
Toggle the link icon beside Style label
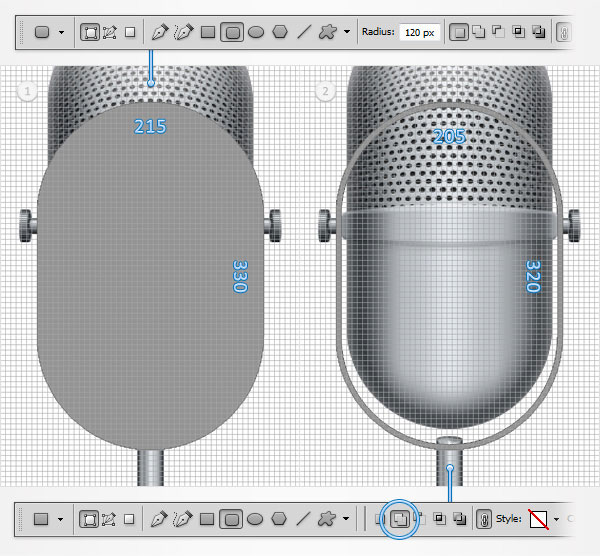point(484,520)
